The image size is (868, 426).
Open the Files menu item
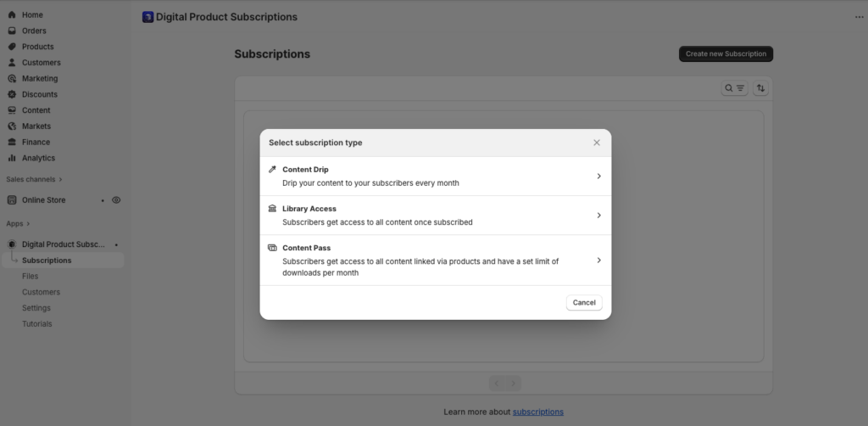click(x=30, y=276)
